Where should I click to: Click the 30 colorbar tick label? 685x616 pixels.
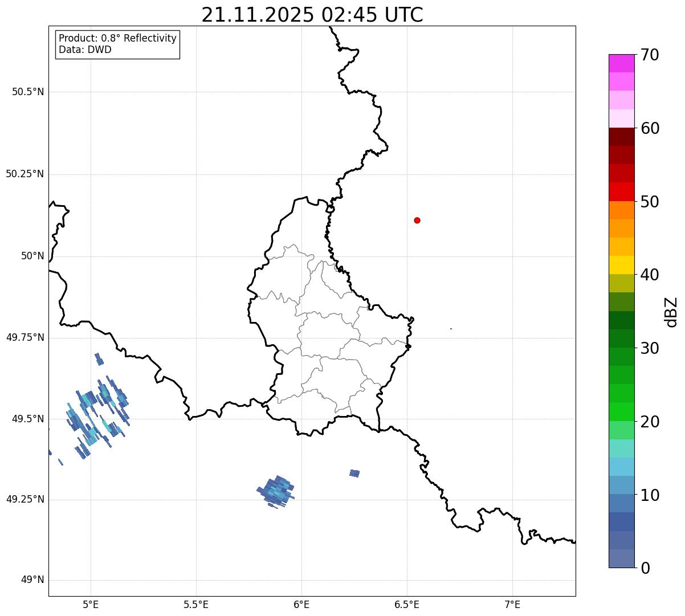650,348
